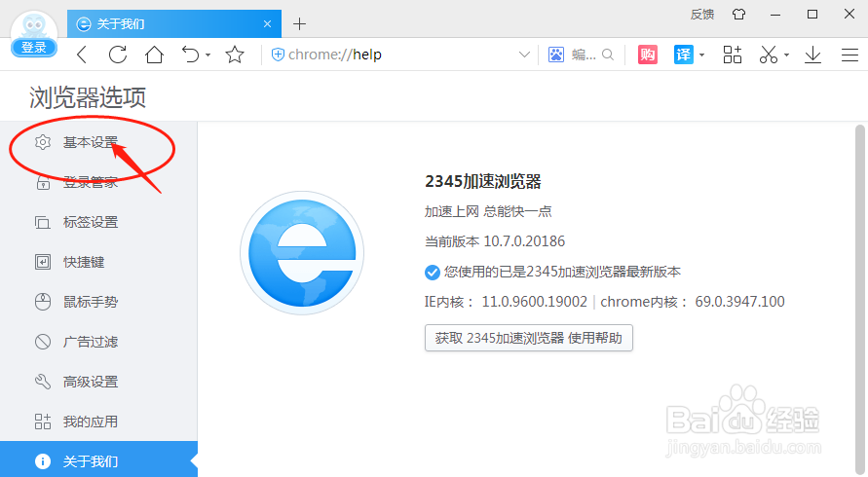Expand the translate dropdown arrow

tap(701, 55)
